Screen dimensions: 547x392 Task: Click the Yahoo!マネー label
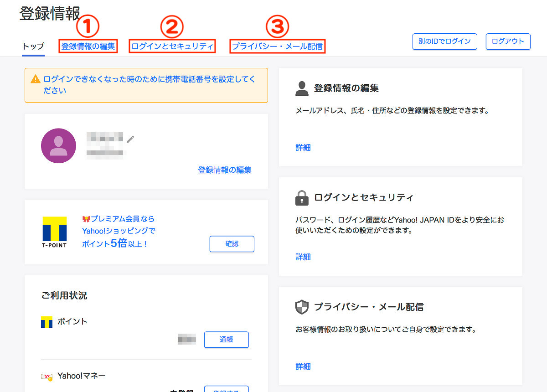click(x=82, y=376)
